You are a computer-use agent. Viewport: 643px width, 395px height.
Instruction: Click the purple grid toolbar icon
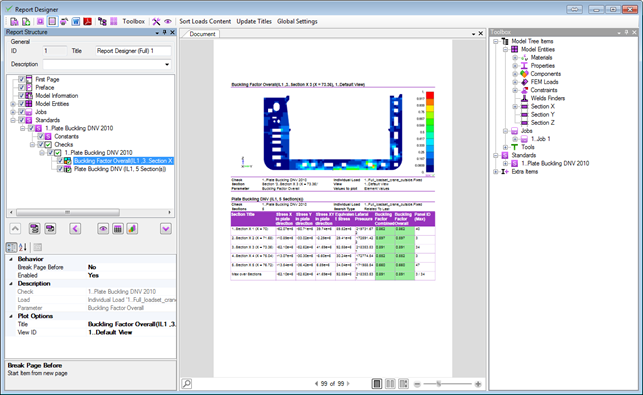click(x=114, y=21)
